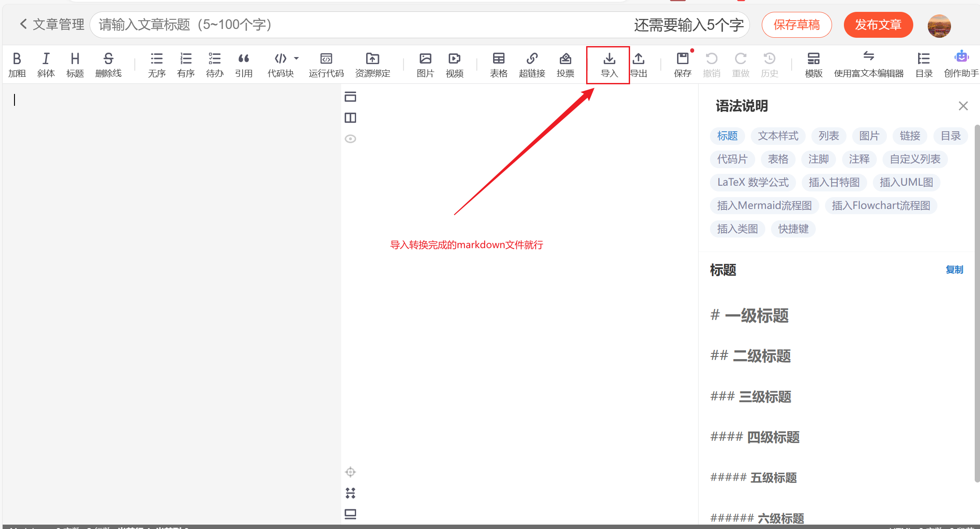Insert an image via the 图片 icon

coord(425,64)
